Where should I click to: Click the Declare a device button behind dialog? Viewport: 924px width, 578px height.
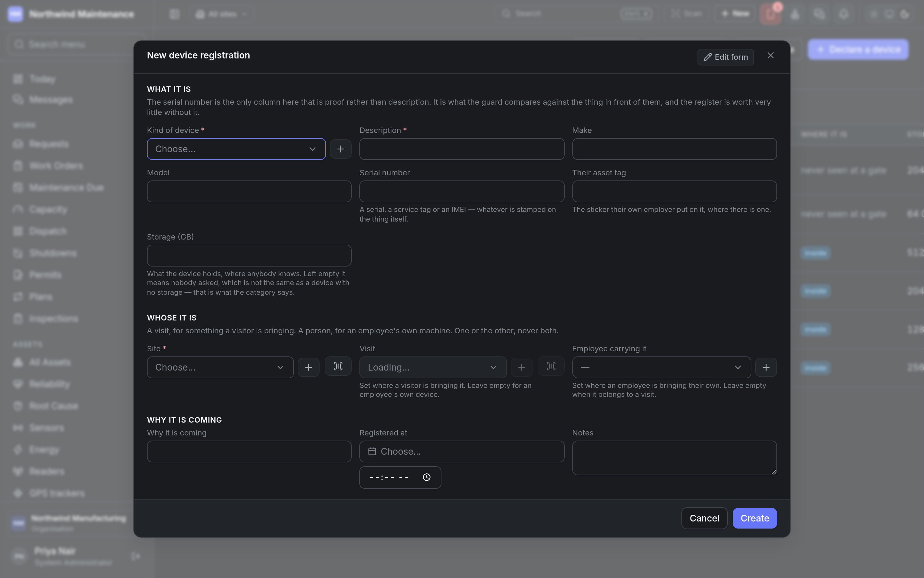click(x=858, y=50)
